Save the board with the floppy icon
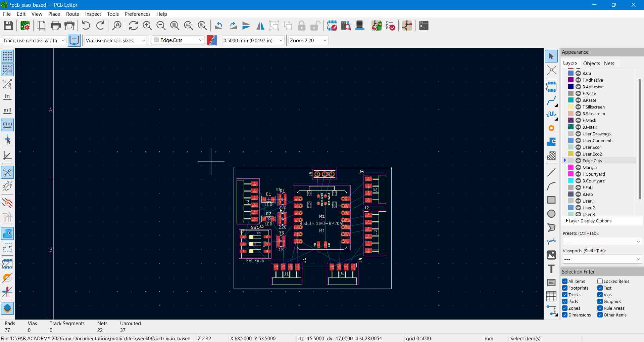This screenshot has height=342, width=644. click(x=8, y=26)
